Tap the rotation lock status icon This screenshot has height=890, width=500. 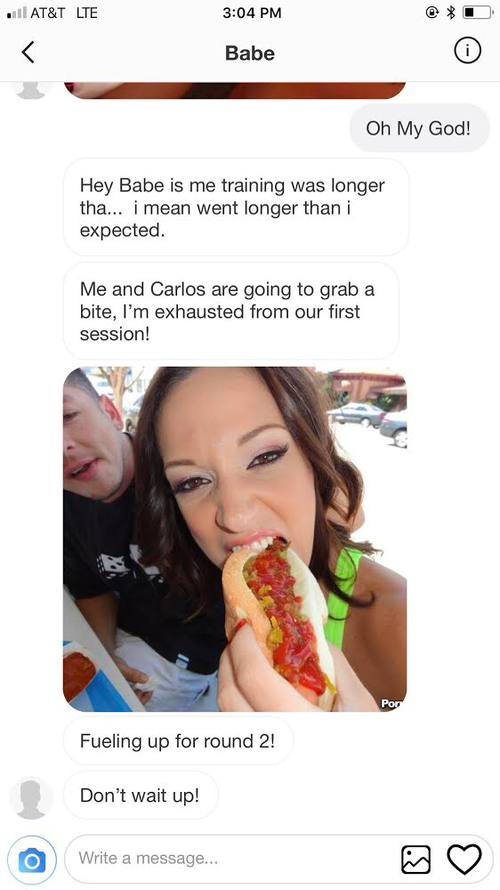point(432,12)
